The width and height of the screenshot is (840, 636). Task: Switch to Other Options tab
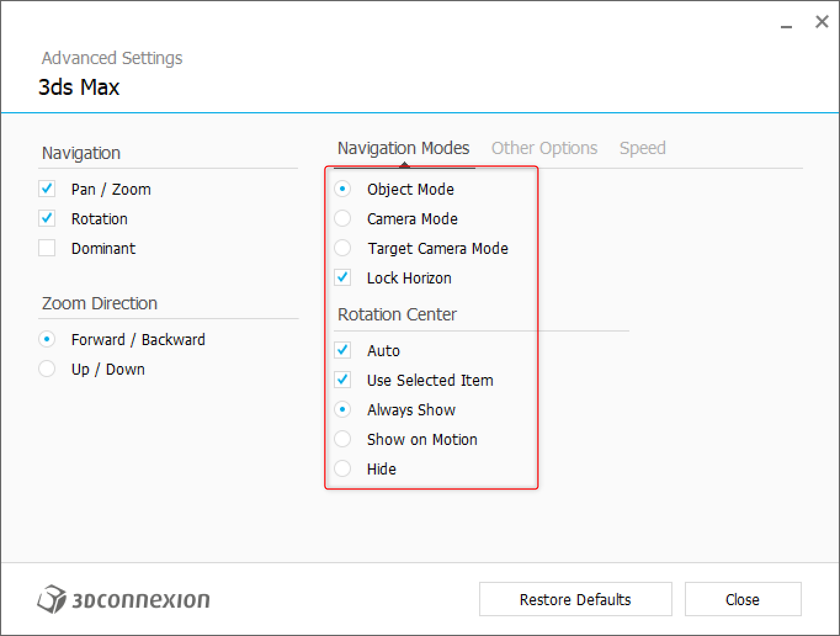544,148
